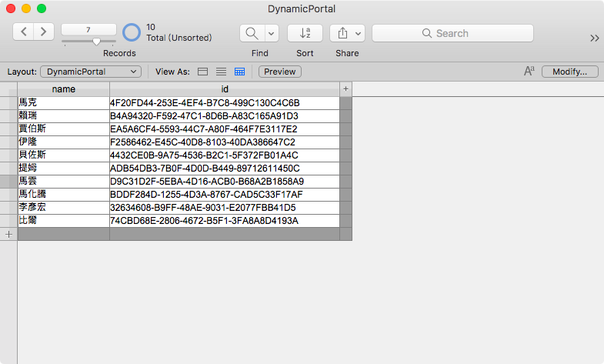This screenshot has height=364, width=604.
Task: Click id cell starting 32634608-B9FF
Action: pyautogui.click(x=225, y=208)
